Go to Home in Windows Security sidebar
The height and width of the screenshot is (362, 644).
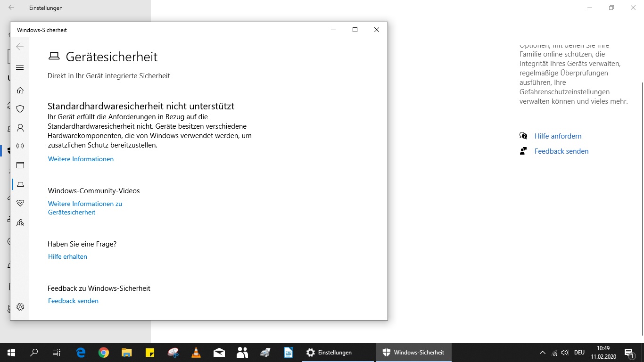pos(20,90)
